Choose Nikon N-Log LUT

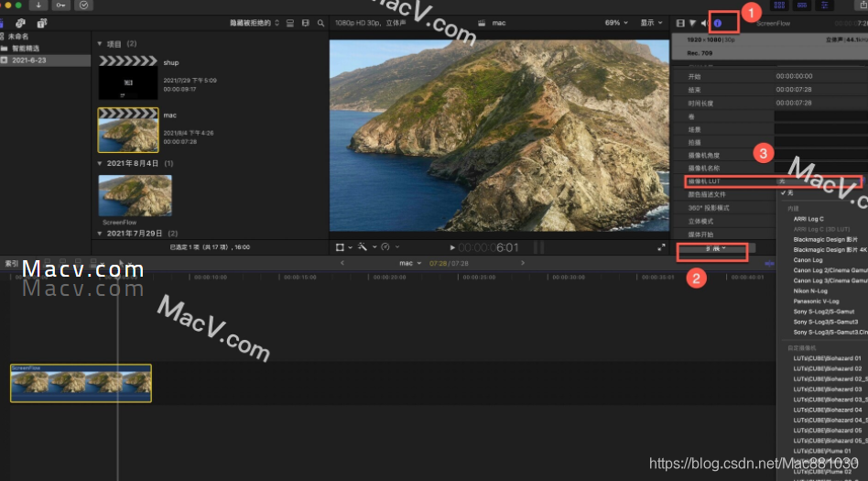pyautogui.click(x=810, y=291)
